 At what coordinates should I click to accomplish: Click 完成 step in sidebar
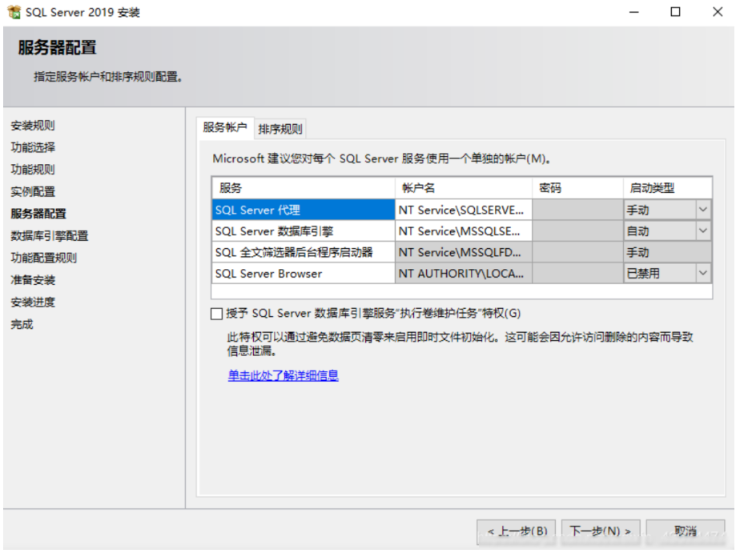(22, 324)
